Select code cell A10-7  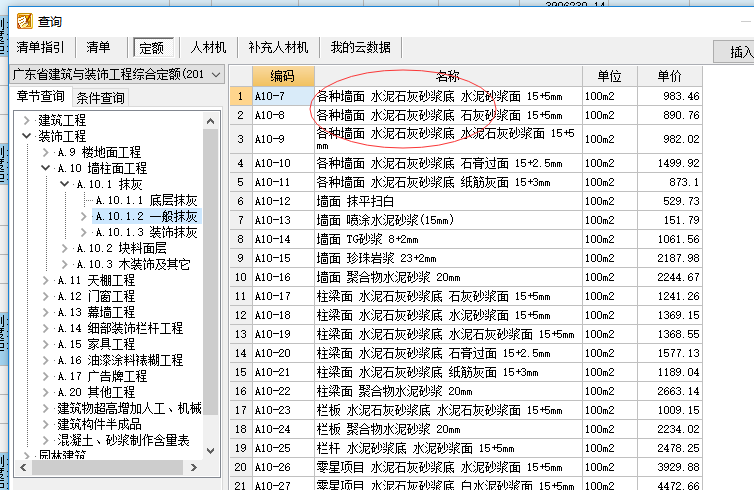click(283, 96)
